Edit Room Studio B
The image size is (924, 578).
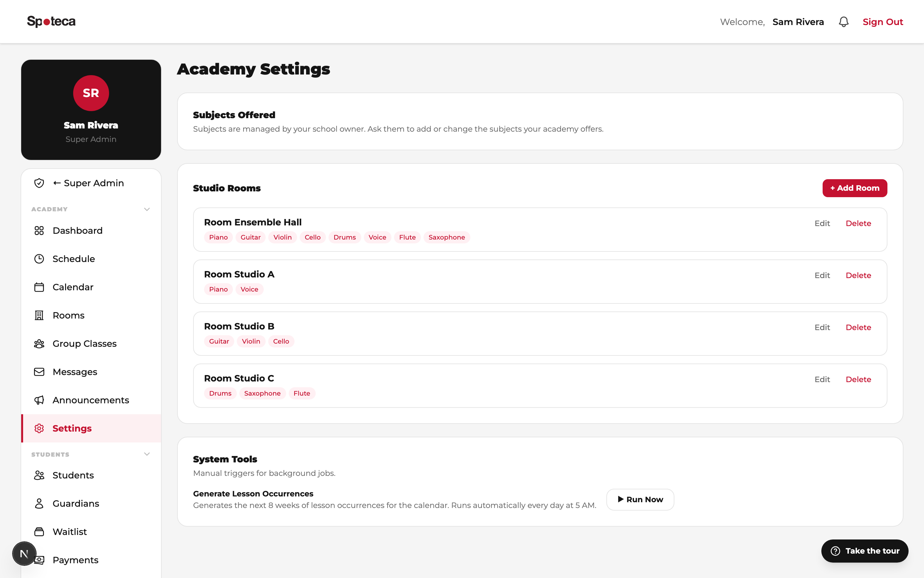822,327
